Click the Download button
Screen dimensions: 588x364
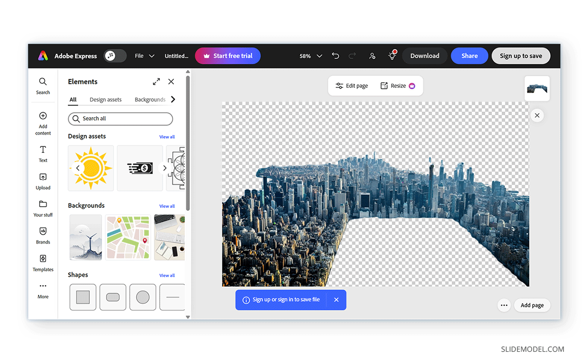tap(425, 56)
